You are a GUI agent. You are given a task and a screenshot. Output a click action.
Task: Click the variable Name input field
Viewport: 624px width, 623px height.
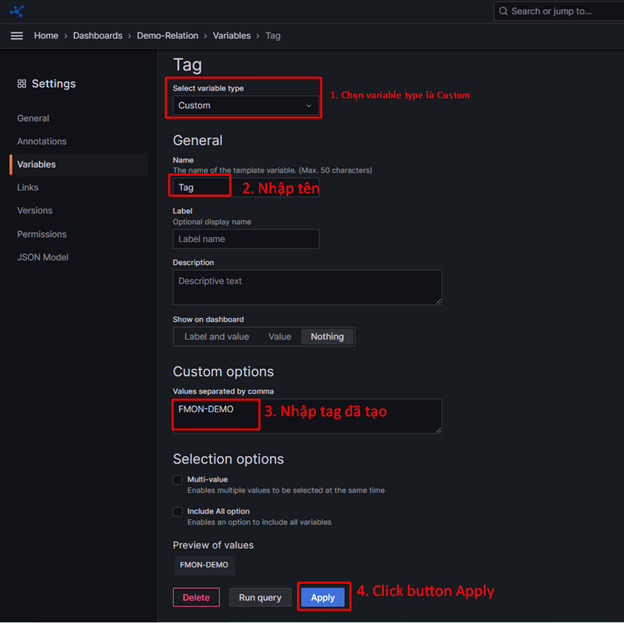(x=245, y=187)
